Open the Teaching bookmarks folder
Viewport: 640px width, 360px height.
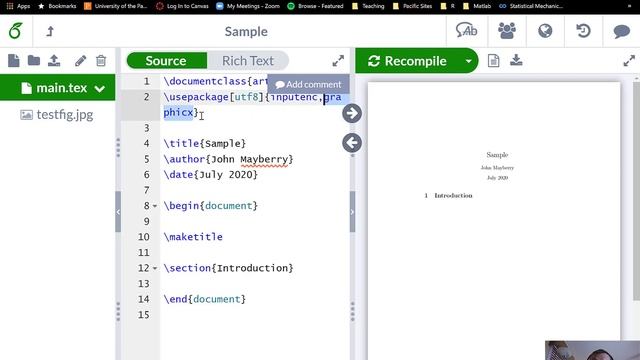coord(368,6)
